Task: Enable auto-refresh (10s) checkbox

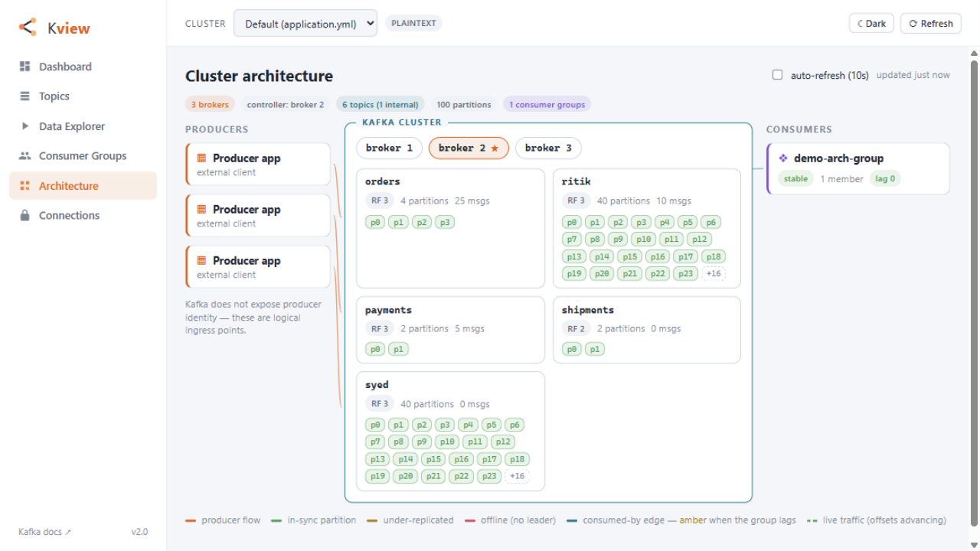Action: coord(777,75)
